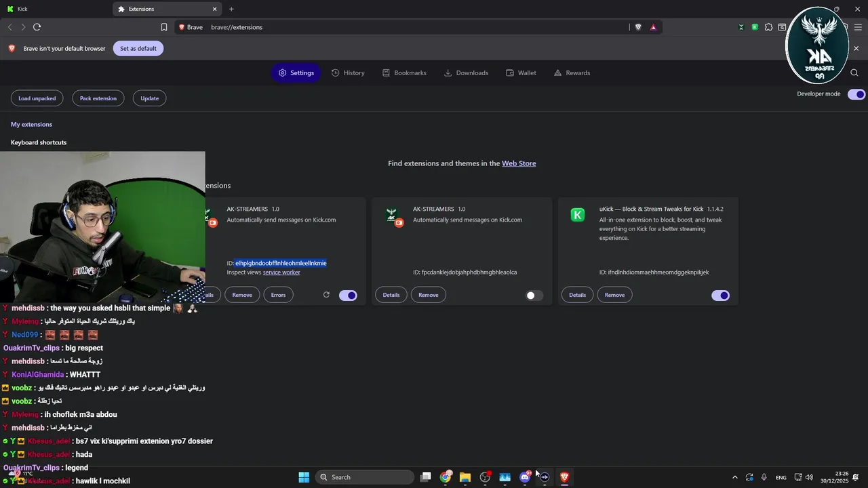Enable the second AK-STREAMERS extension toggle
The image size is (868, 488).
click(x=534, y=296)
